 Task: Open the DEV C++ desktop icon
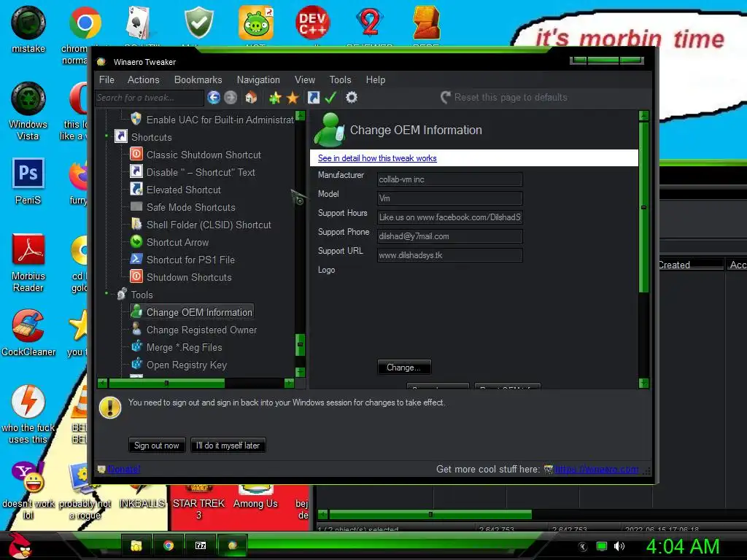pos(312,23)
